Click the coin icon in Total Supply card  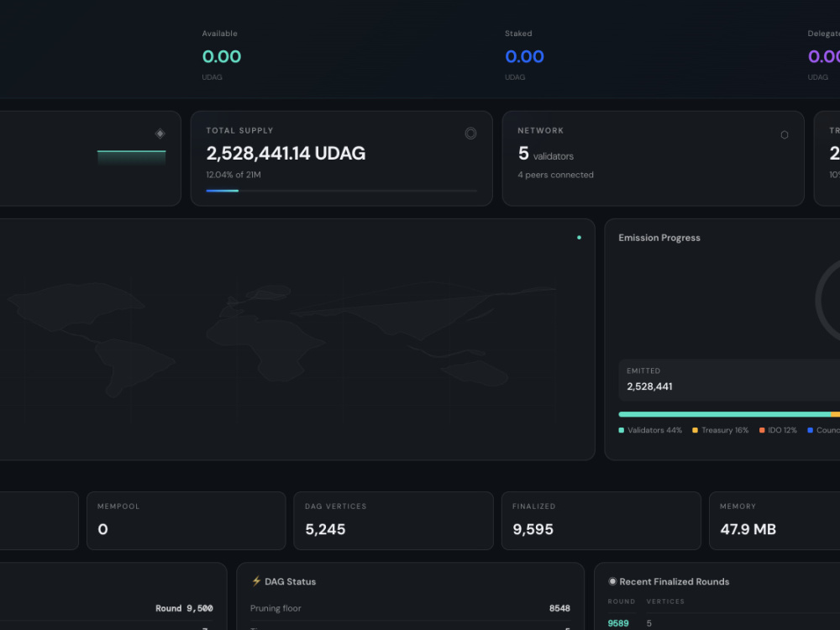click(470, 134)
